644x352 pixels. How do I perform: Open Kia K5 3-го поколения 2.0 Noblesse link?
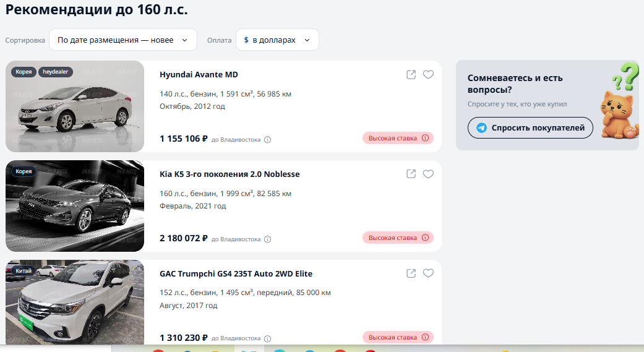coord(230,174)
